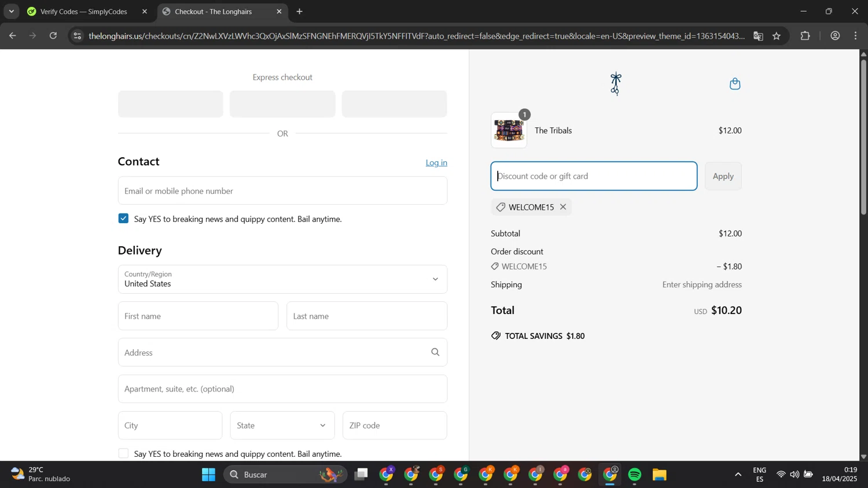
Task: Click the $10.20 total amount
Action: point(726,310)
